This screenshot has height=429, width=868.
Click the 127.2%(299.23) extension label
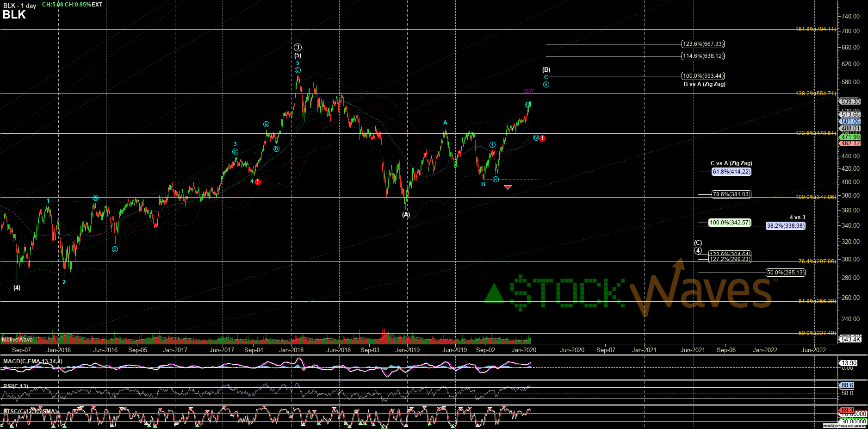click(x=730, y=259)
